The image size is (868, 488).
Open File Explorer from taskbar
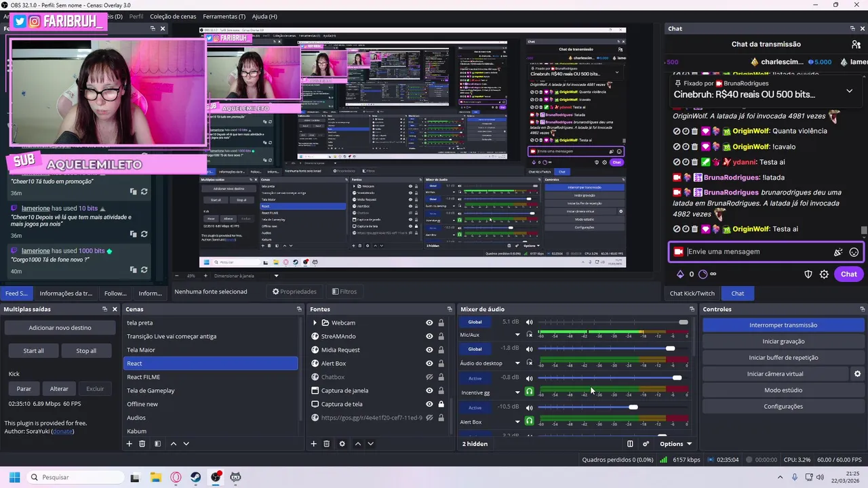[x=155, y=477]
